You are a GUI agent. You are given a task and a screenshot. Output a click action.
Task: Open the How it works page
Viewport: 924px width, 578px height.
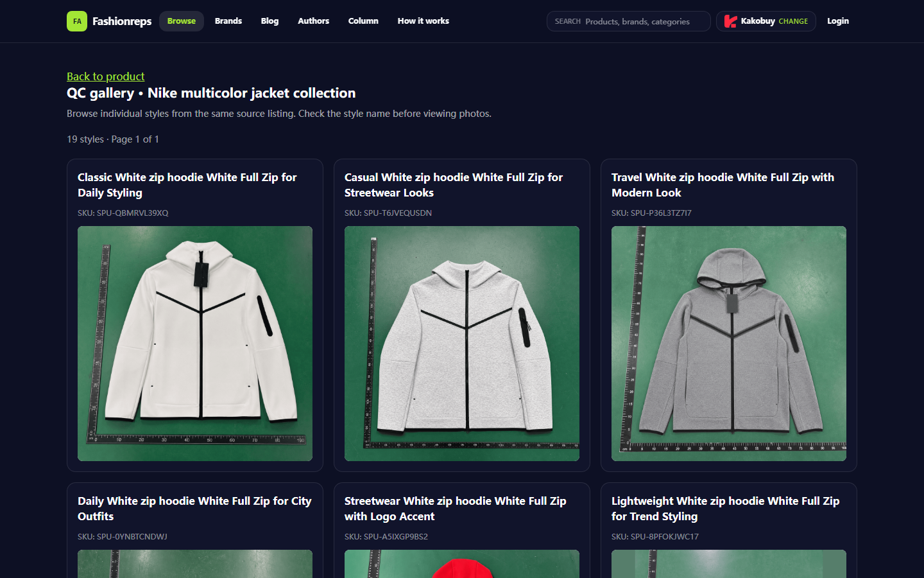point(424,21)
